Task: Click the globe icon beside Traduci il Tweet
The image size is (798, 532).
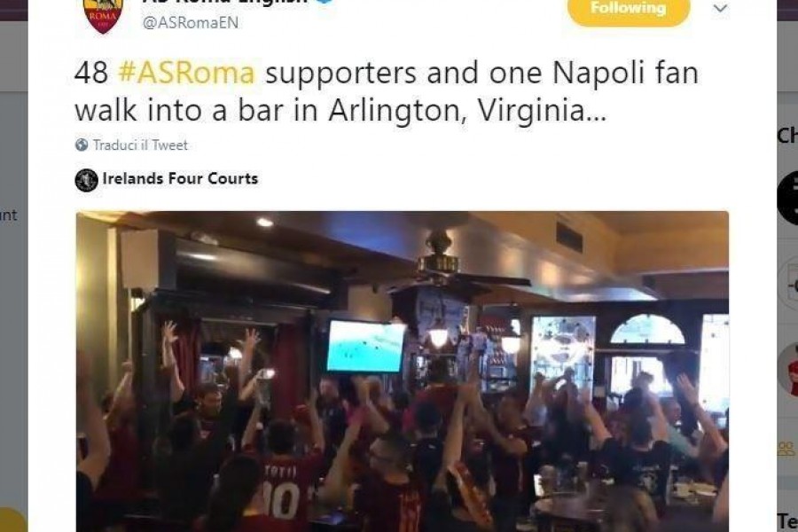Action: point(82,145)
